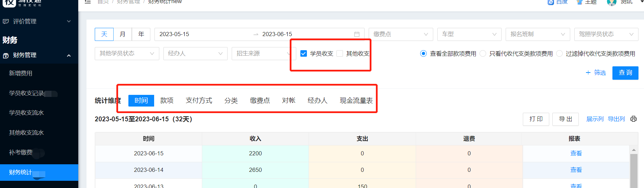Switch to the 现金流量表 tab
644x188 pixels.
click(356, 100)
